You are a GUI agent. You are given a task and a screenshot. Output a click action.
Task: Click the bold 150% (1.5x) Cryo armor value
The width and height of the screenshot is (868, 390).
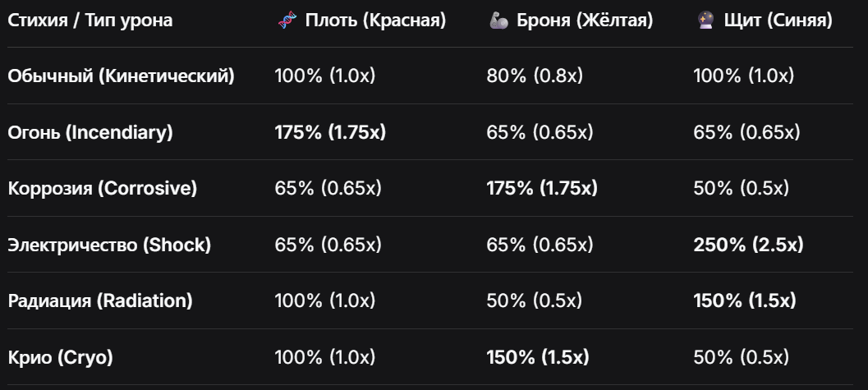(538, 357)
